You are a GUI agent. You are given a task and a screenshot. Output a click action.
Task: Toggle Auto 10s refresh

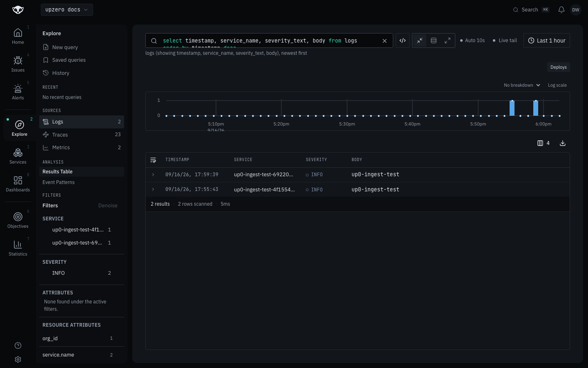click(x=472, y=40)
